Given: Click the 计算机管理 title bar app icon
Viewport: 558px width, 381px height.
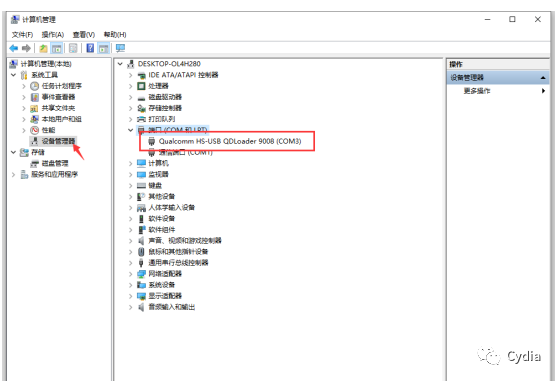Looking at the screenshot, I should 15,20.
